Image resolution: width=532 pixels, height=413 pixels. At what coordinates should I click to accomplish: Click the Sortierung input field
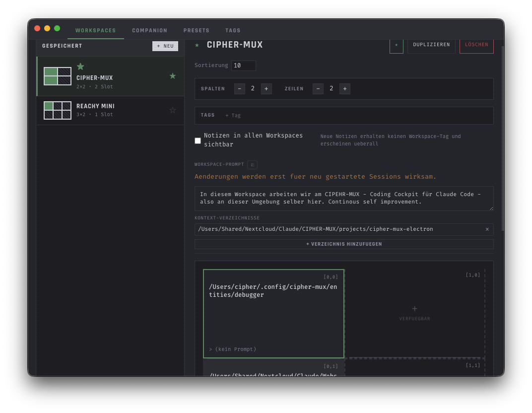244,66
